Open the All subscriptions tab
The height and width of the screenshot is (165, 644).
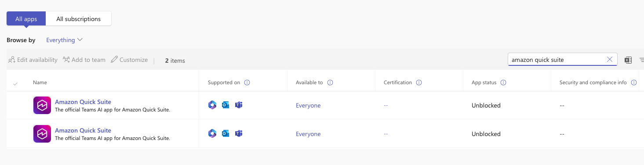[78, 19]
